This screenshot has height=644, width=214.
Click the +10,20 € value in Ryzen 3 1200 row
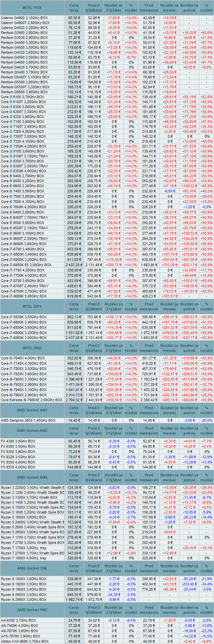[x=113, y=493]
